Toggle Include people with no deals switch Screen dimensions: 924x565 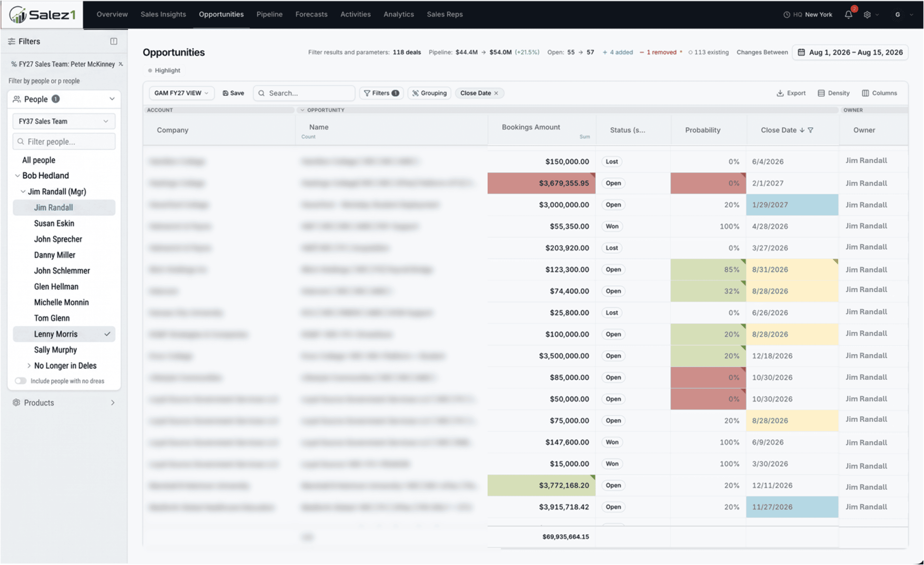[21, 381]
